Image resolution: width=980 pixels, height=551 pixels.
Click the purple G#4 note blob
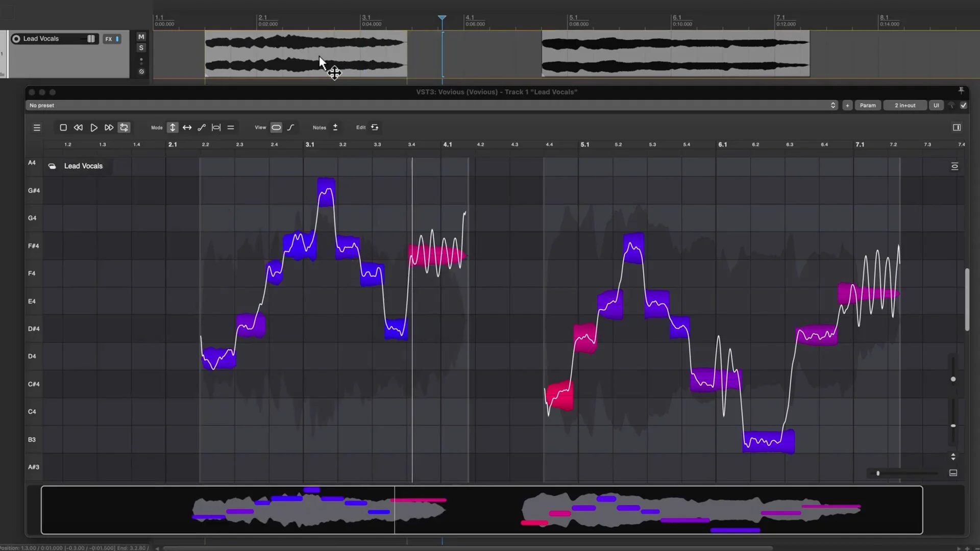(326, 192)
